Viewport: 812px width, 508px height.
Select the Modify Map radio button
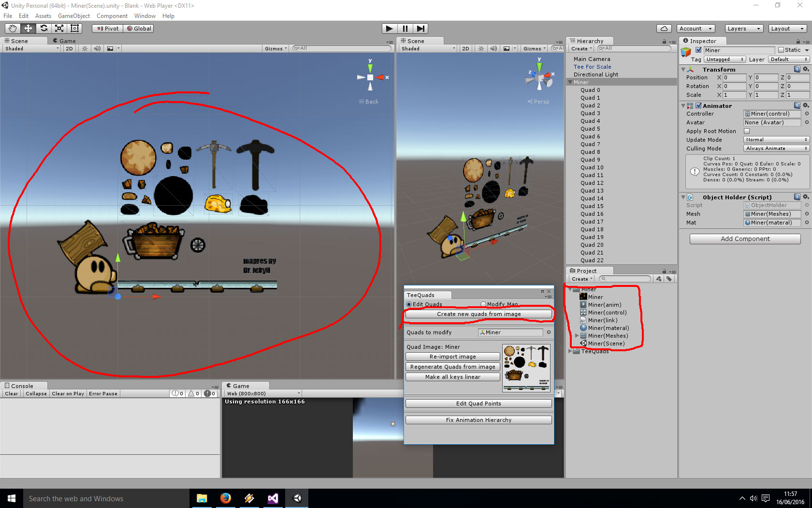pos(483,304)
